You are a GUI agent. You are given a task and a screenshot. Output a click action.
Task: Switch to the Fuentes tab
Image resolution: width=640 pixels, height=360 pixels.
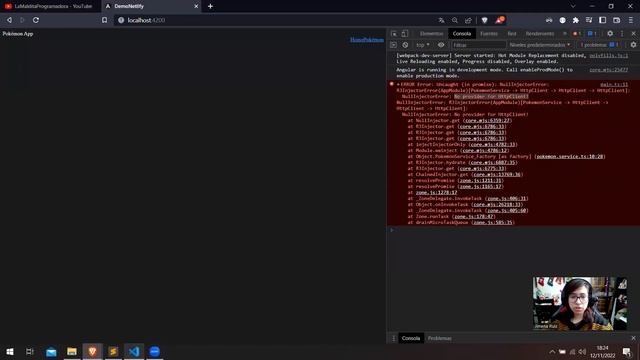click(489, 33)
